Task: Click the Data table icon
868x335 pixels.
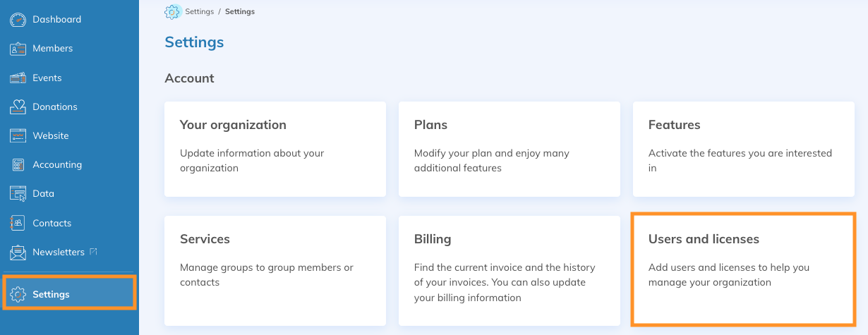Action: [x=18, y=193]
